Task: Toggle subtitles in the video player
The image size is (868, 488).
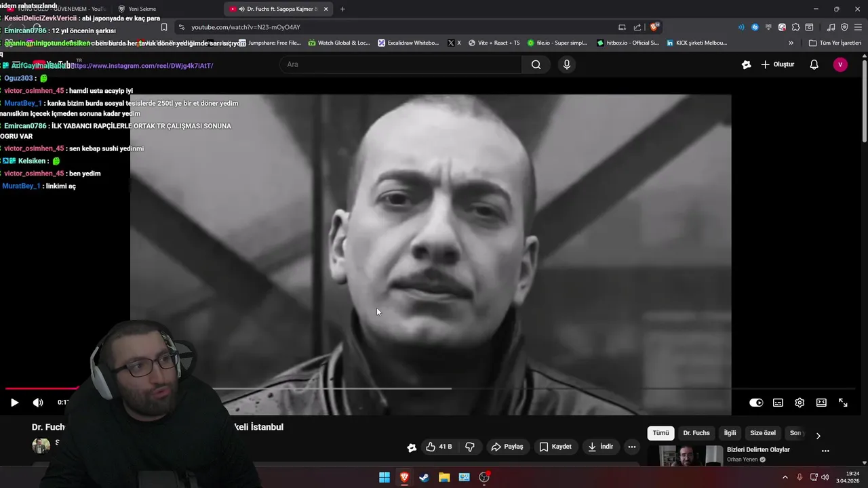Action: pos(778,403)
